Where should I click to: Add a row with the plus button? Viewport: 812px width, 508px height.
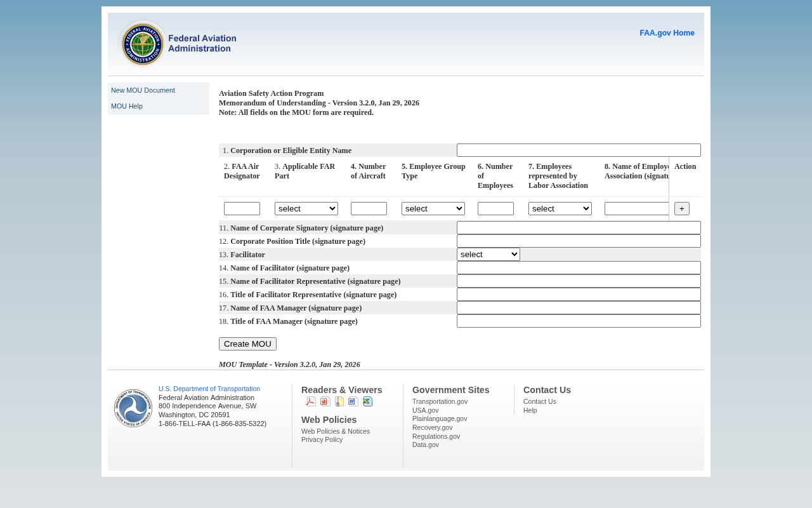(x=682, y=209)
